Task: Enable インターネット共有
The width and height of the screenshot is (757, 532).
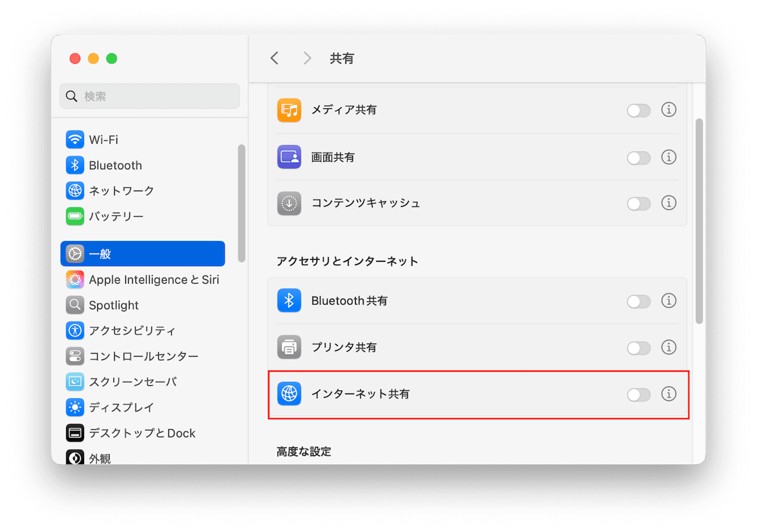Action: pos(638,394)
